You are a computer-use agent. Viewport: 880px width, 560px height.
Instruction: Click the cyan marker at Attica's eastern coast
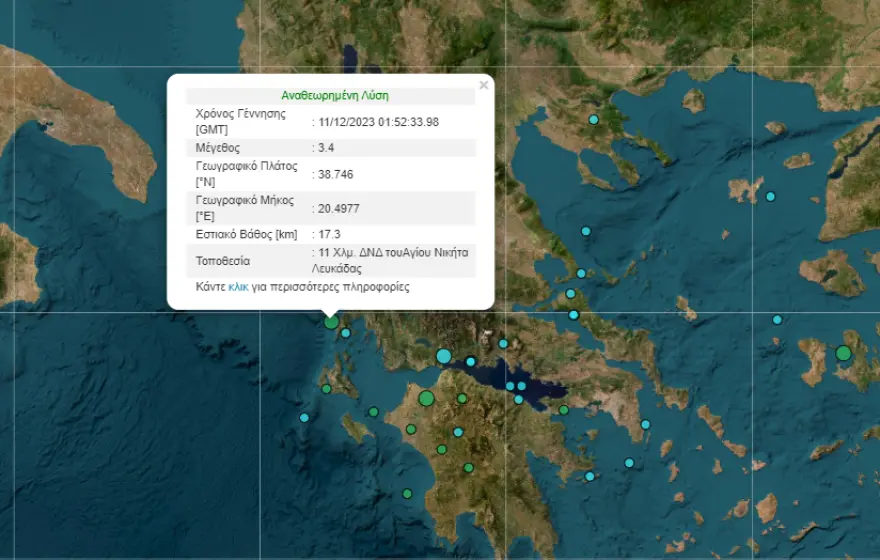645,425
